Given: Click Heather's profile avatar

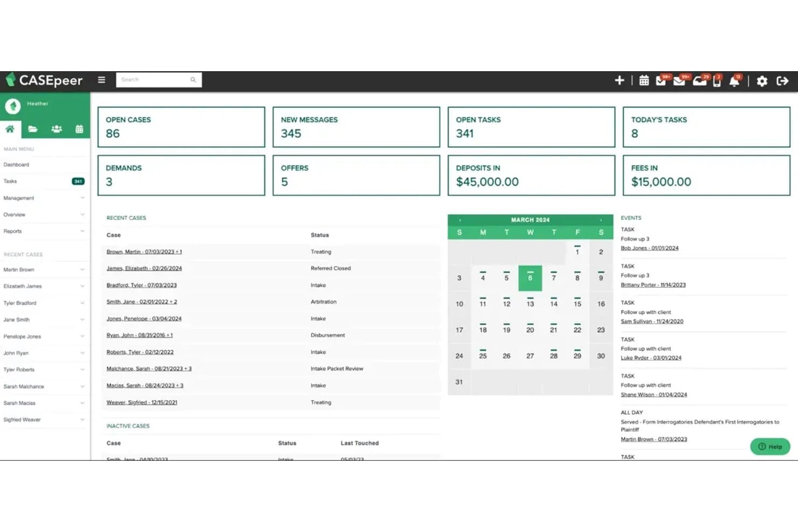Looking at the screenshot, I should [13, 106].
